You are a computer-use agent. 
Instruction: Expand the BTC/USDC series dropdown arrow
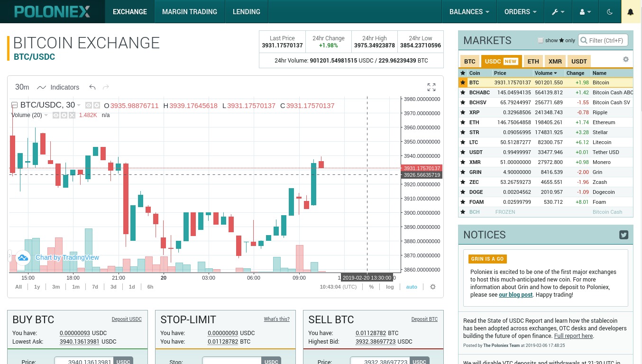78,105
